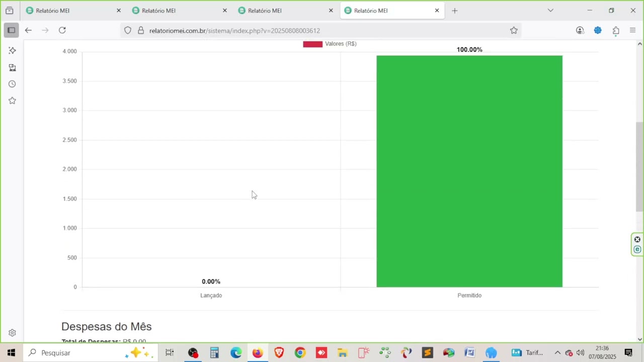Open Firefox View icon at tab strip start
The height and width of the screenshot is (362, 644).
(x=9, y=11)
